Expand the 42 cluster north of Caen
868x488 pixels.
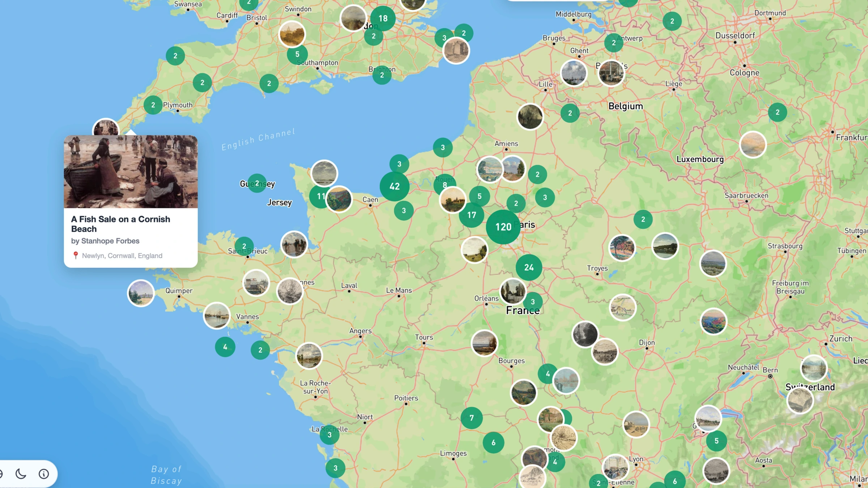(x=395, y=187)
